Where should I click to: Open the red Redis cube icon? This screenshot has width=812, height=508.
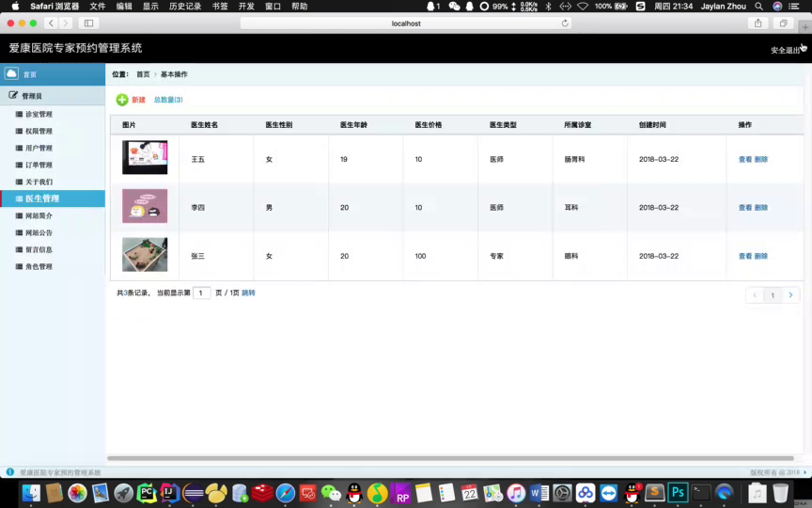tap(262, 493)
